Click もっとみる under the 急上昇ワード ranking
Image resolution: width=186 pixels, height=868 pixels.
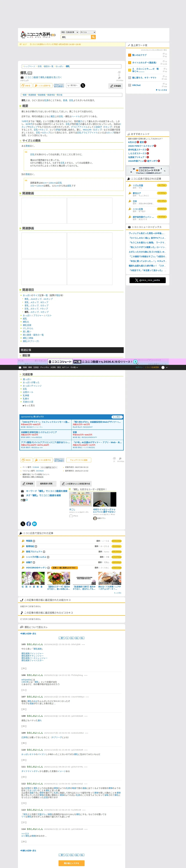[x=161, y=90]
